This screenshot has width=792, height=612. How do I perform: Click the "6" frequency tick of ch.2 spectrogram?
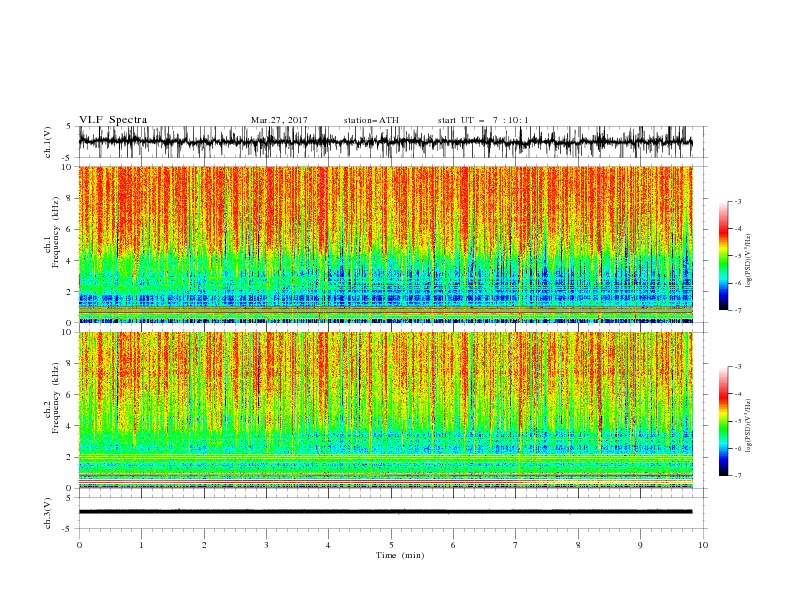pyautogui.click(x=70, y=395)
